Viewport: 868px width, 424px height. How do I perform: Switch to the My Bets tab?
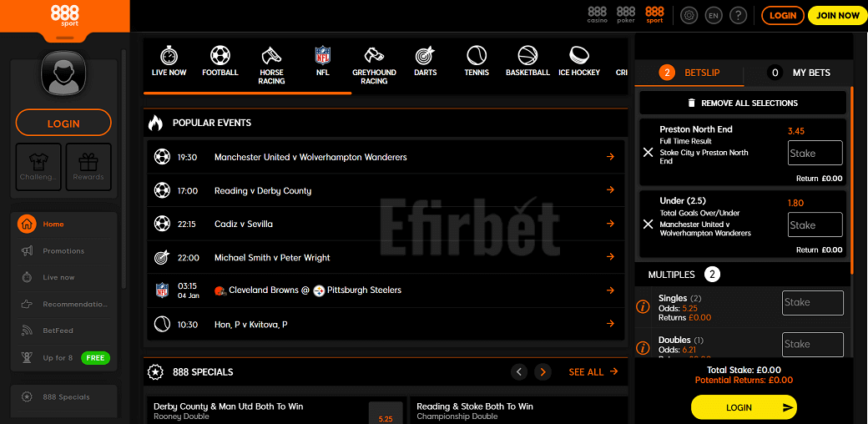coord(798,73)
